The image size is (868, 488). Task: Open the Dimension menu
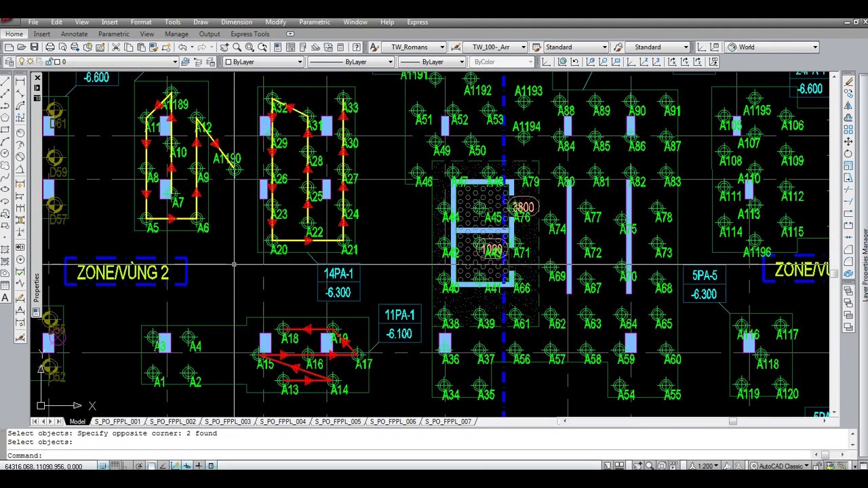coord(237,22)
